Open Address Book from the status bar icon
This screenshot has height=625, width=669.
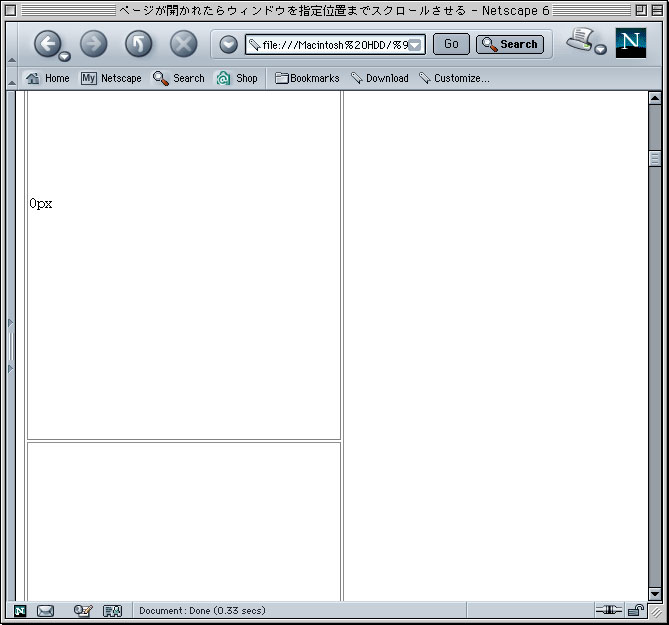(113, 611)
